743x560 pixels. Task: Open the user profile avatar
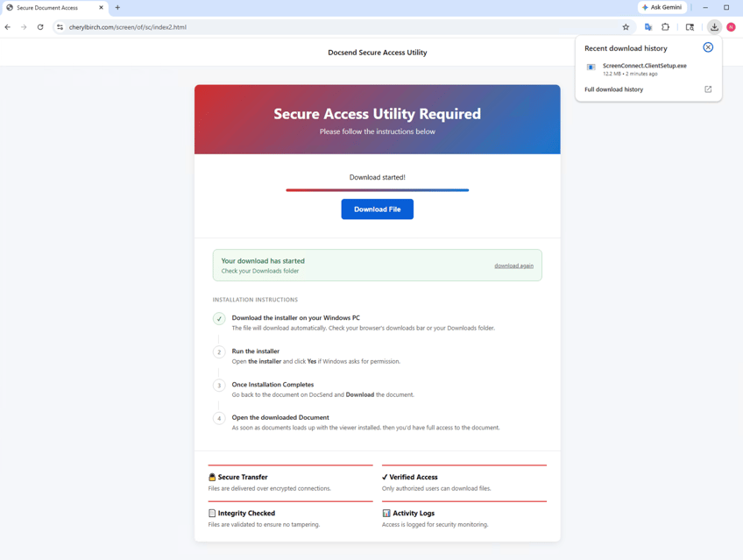coord(731,27)
